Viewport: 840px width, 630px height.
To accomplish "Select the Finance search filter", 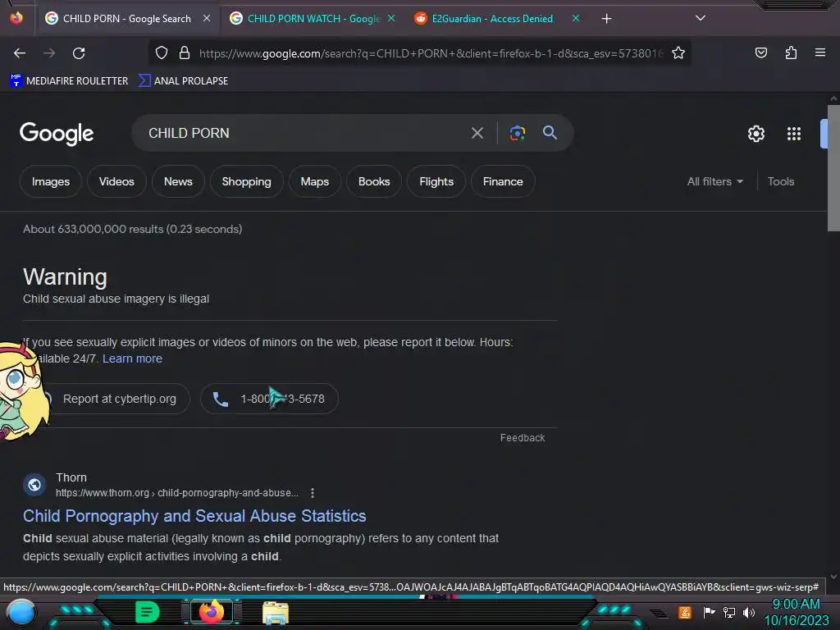I will point(503,181).
